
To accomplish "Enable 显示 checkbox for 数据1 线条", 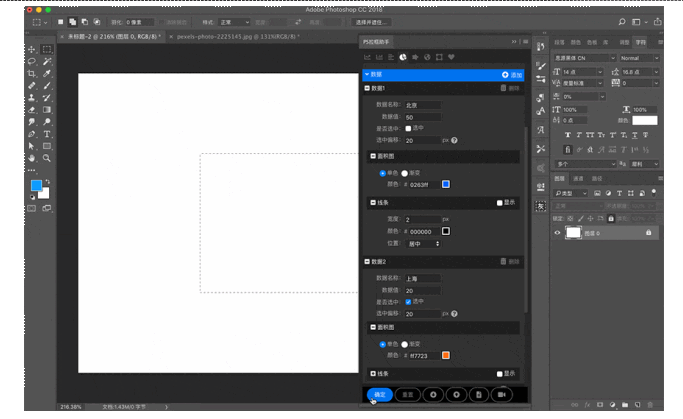I will click(500, 203).
